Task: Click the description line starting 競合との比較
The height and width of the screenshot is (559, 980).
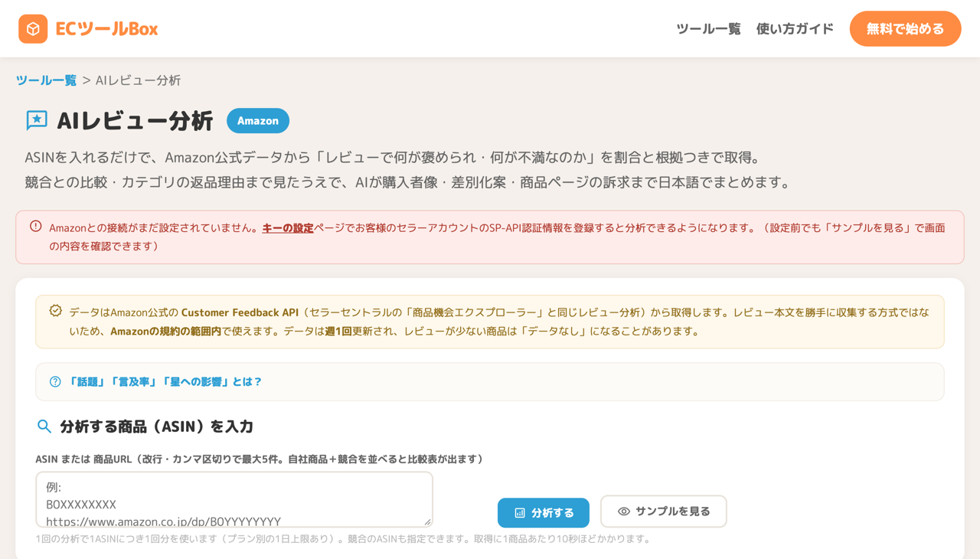Action: (407, 182)
